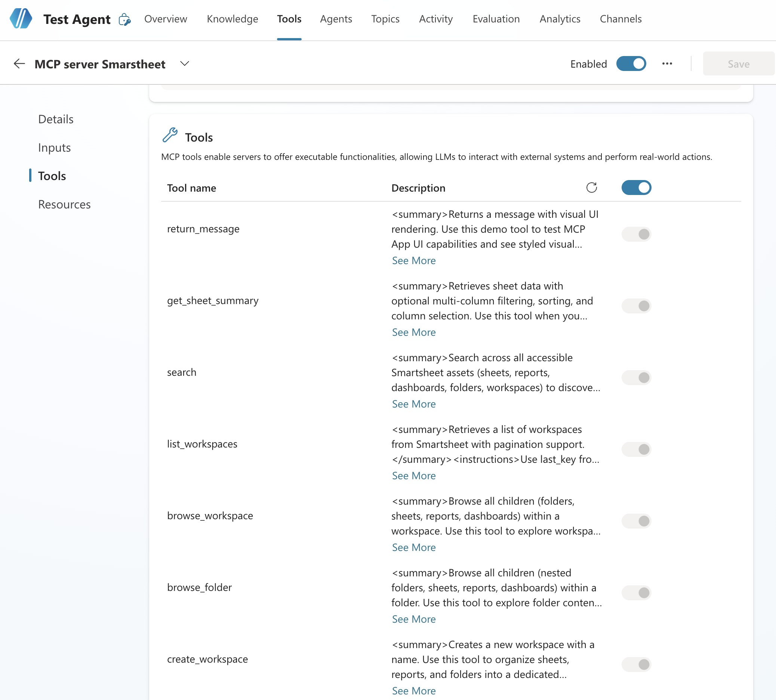Click the agent settings icon beside Test Agent
This screenshot has height=700, width=776.
click(124, 19)
